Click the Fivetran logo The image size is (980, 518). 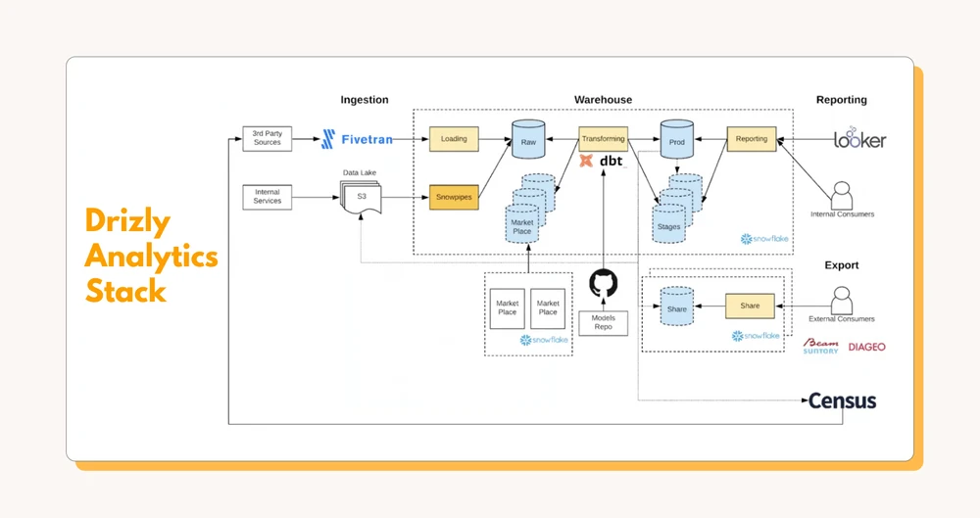click(357, 139)
